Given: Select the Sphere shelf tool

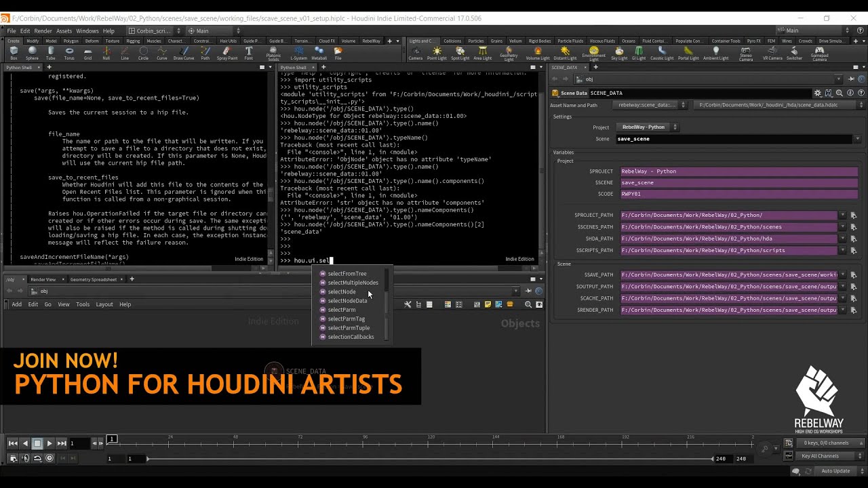Looking at the screenshot, I should point(32,53).
